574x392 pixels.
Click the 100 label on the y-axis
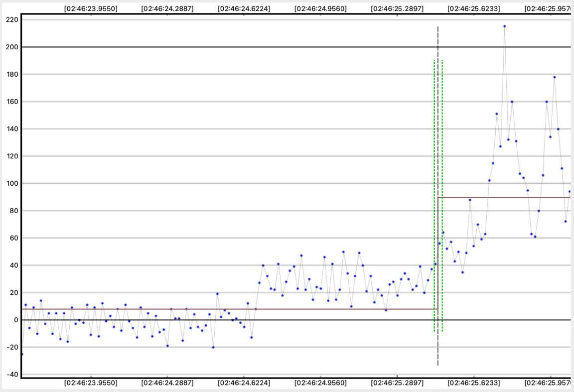pyautogui.click(x=10, y=183)
